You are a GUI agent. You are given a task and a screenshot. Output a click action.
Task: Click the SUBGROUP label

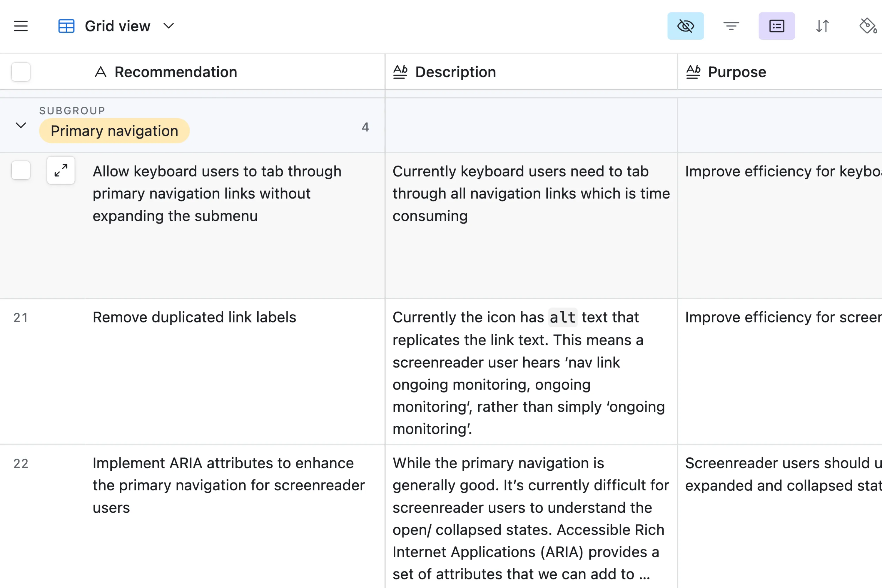pyautogui.click(x=72, y=111)
